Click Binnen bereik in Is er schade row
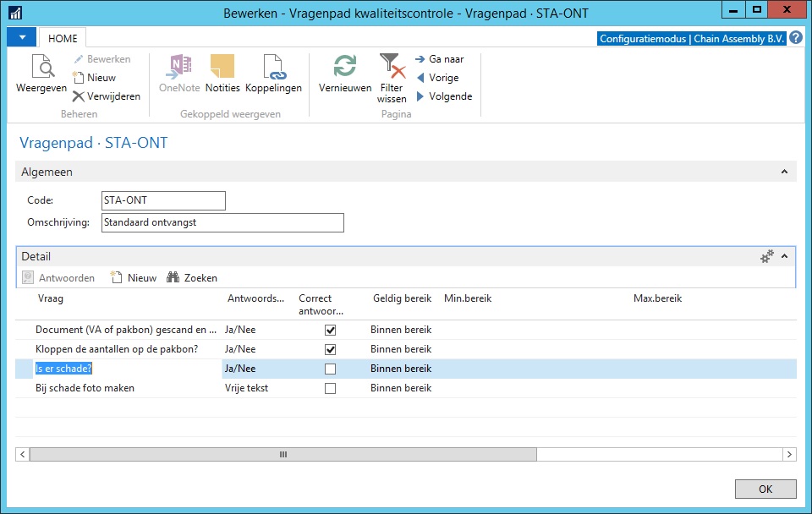 (x=401, y=369)
